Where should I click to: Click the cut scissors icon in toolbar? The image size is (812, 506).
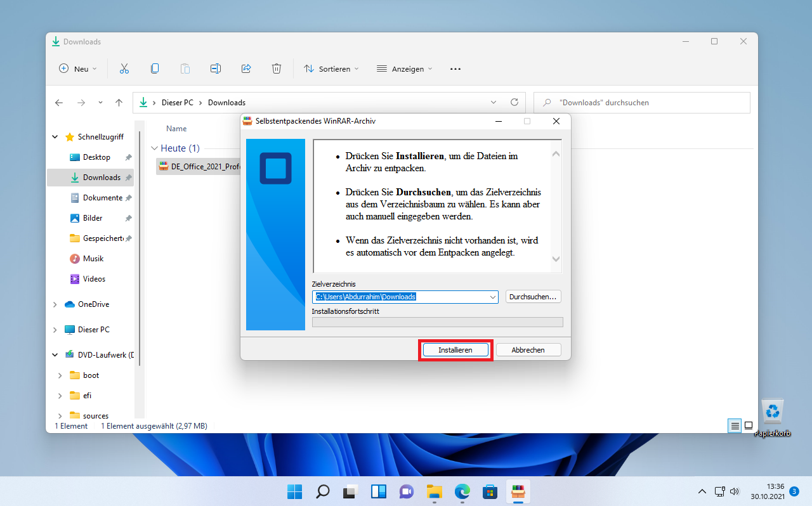pyautogui.click(x=124, y=68)
